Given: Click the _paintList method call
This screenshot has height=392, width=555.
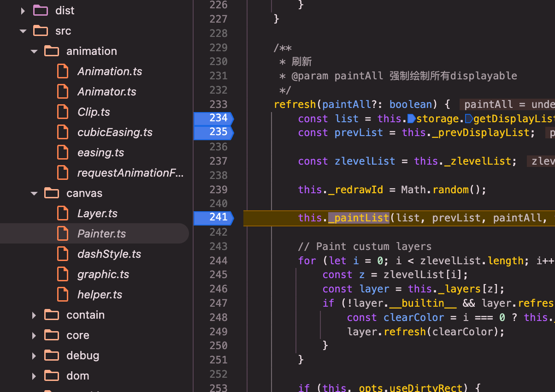Looking at the screenshot, I should pos(359,218).
